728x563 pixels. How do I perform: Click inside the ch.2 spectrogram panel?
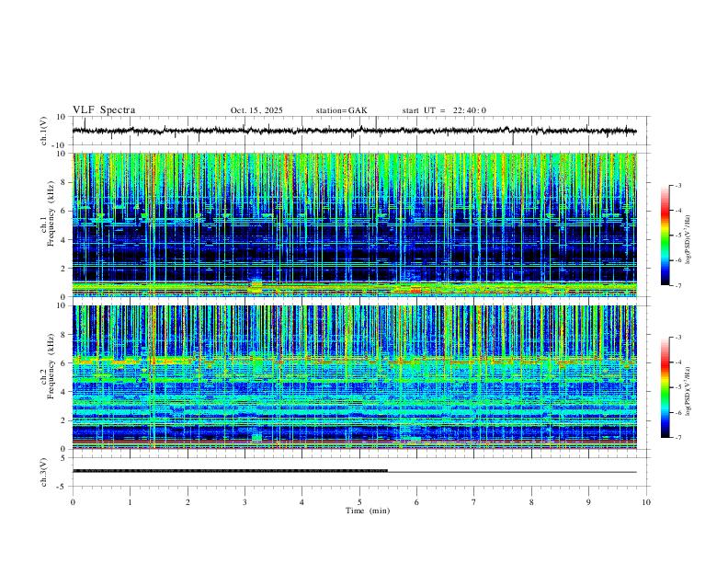(354, 377)
